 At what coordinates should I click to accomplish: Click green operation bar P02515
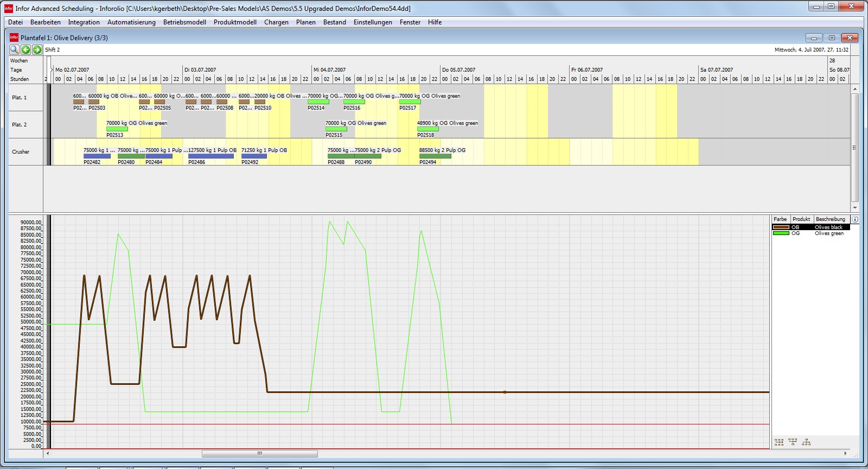point(336,129)
